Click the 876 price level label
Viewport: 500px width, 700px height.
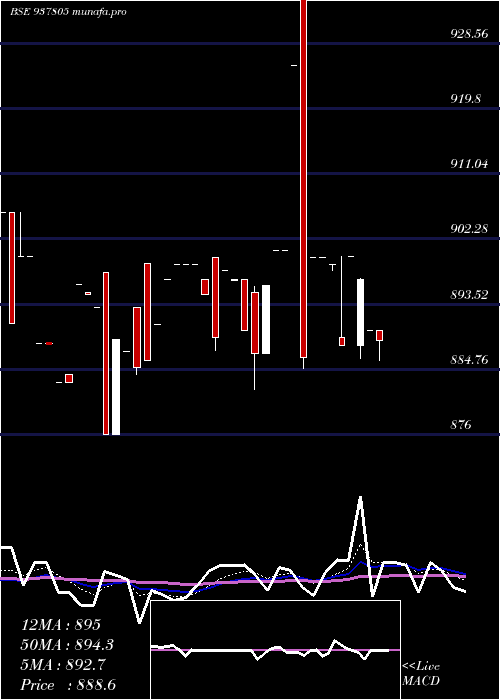click(461, 425)
